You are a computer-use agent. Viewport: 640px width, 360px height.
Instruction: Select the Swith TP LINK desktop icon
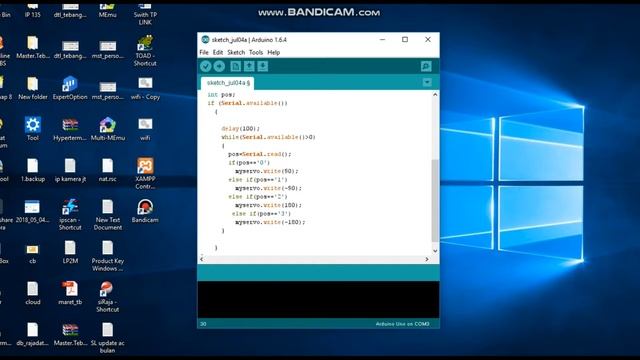[145, 14]
